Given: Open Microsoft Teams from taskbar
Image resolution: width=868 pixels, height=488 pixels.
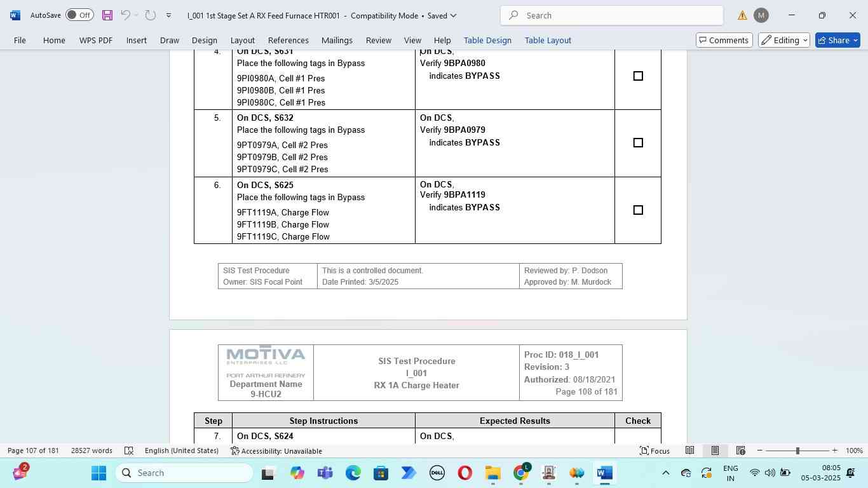Looking at the screenshot, I should click(325, 473).
